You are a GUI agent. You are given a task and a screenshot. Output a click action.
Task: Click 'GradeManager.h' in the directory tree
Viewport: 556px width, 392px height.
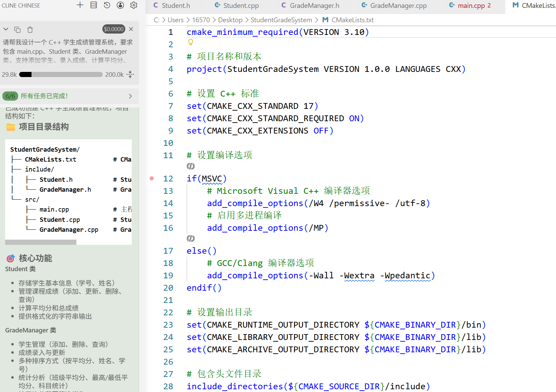click(x=65, y=190)
